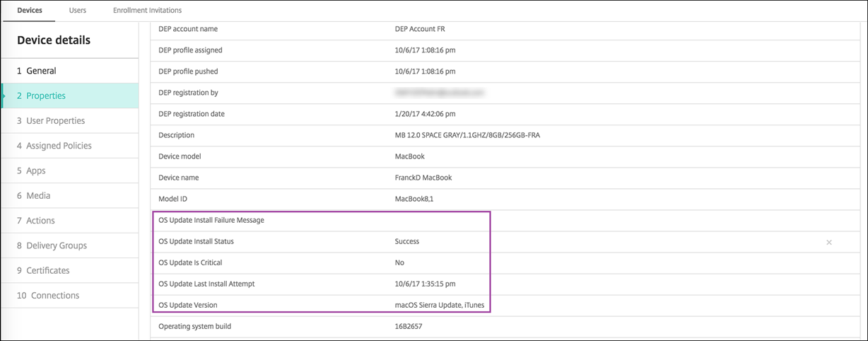Open the Actions section
Viewport: 868px width, 341px height.
[x=40, y=221]
